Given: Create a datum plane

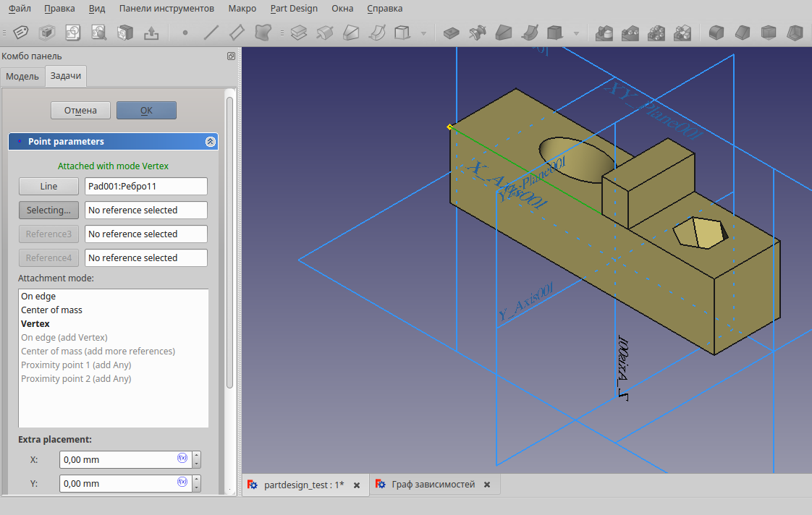Looking at the screenshot, I should point(237,33).
